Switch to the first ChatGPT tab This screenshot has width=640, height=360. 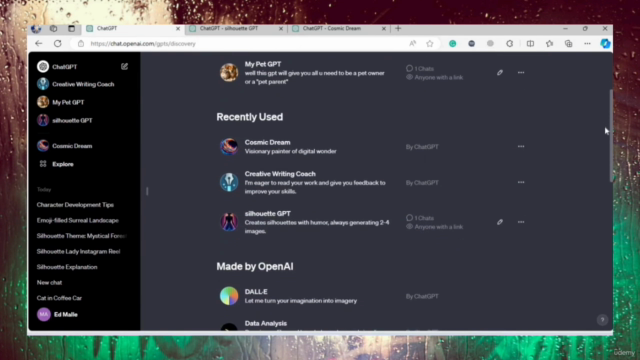click(133, 29)
